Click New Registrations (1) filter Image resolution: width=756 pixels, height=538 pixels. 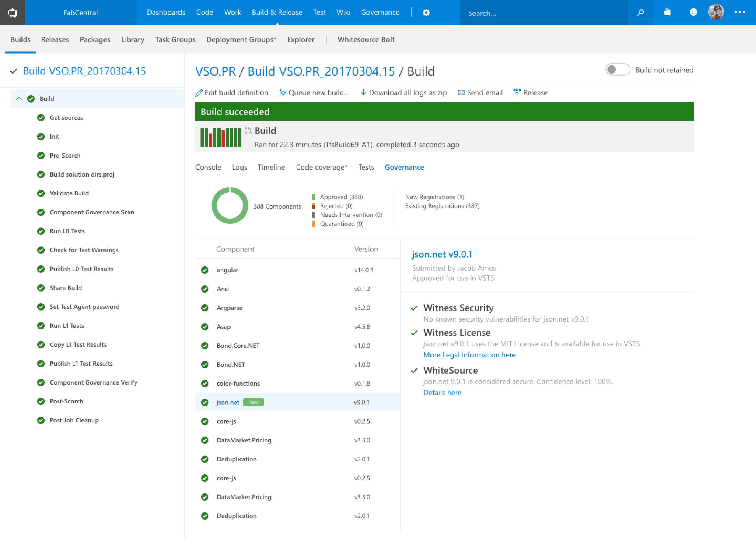tap(435, 197)
